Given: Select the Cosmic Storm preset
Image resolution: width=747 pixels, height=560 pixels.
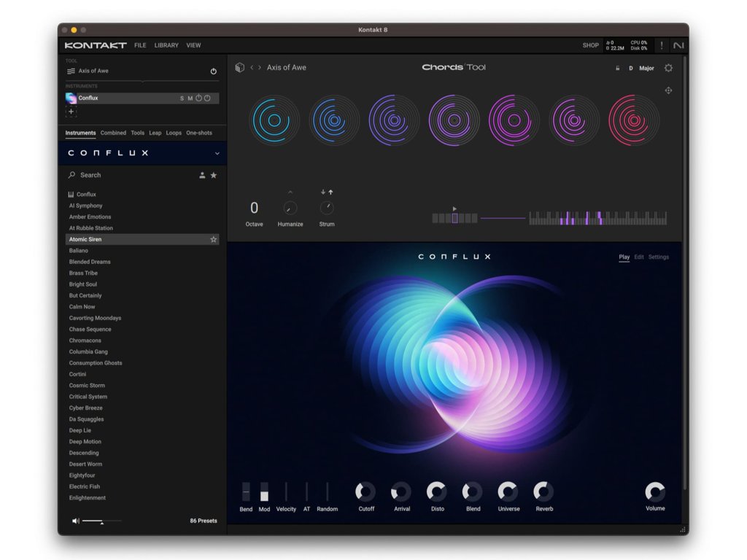Looking at the screenshot, I should click(x=87, y=385).
